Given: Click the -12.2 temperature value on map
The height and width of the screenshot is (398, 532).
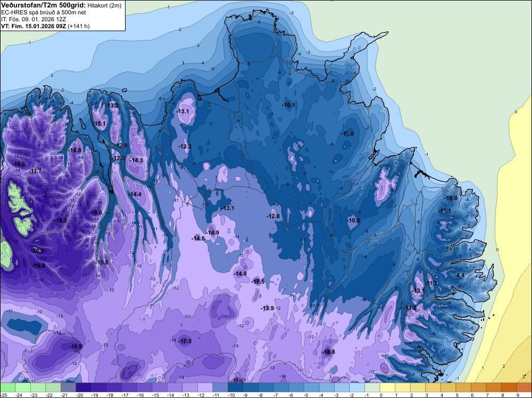Looking at the screenshot, I should (x=185, y=146).
